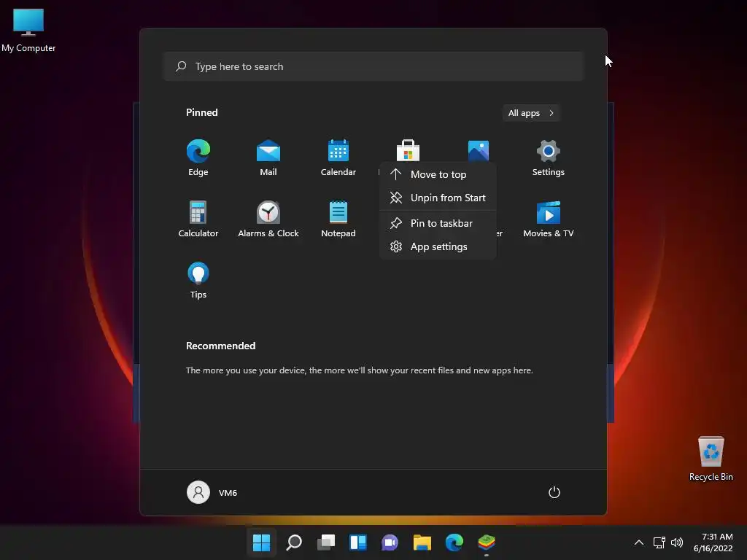This screenshot has width=747, height=560.
Task: Launch Edge from the taskbar
Action: click(x=454, y=542)
